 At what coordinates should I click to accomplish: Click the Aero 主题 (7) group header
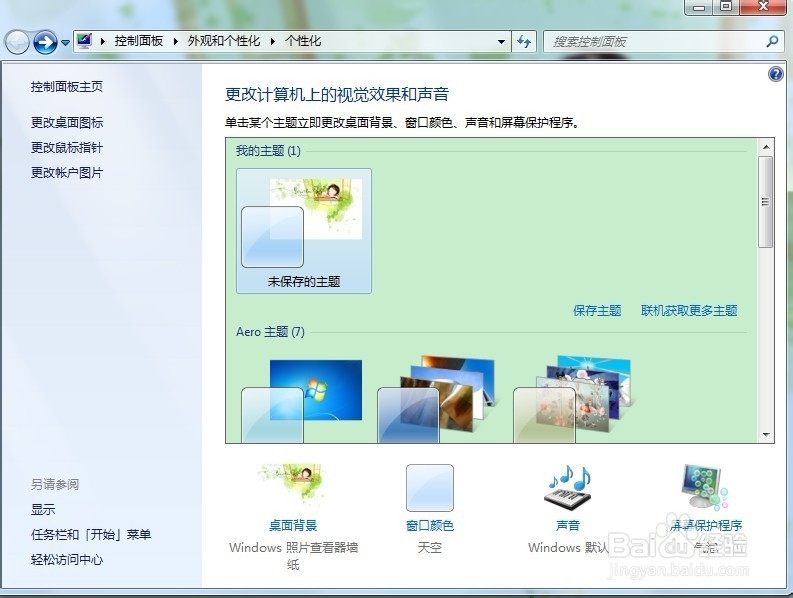pyautogui.click(x=270, y=332)
